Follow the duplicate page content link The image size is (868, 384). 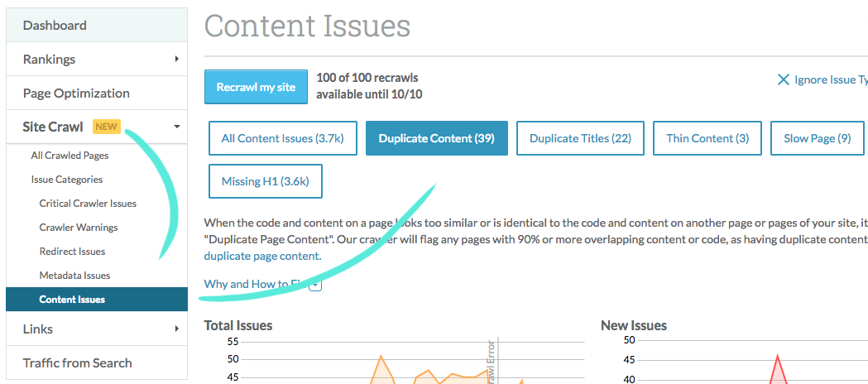point(261,256)
